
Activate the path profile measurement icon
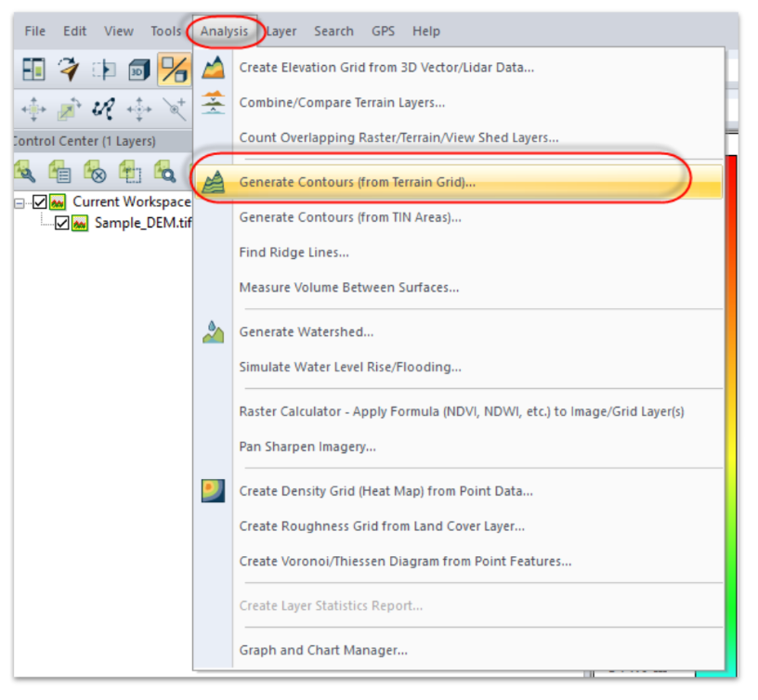click(104, 109)
